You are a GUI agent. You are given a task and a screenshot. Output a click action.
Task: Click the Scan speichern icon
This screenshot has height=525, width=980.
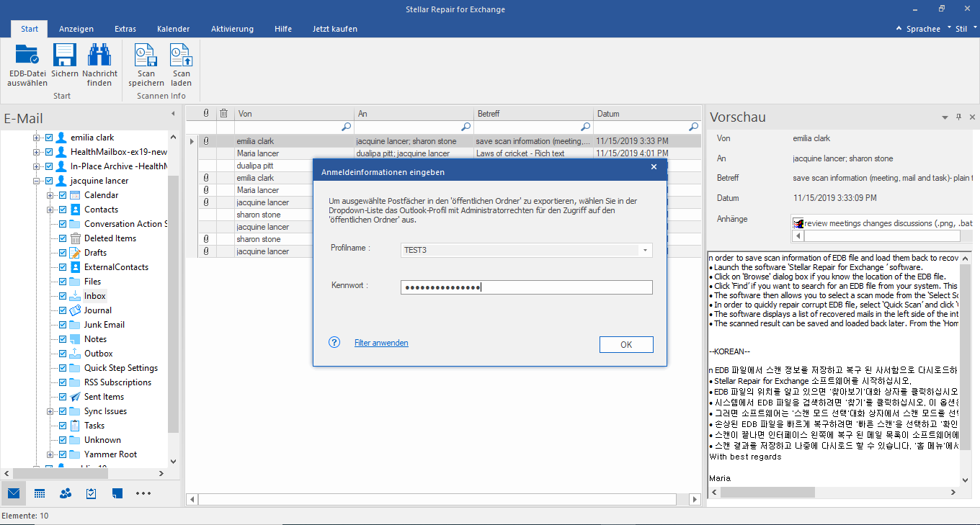pyautogui.click(x=146, y=56)
